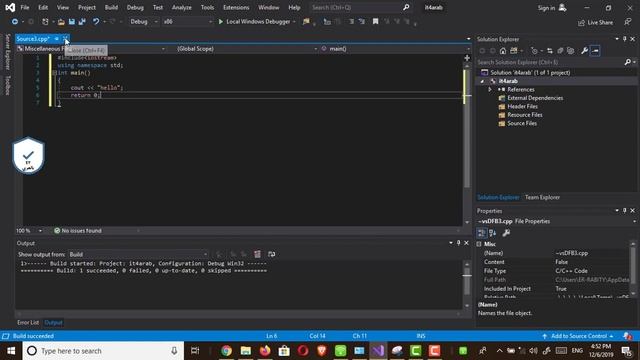Collapse the it4arab project node
This screenshot has width=640, height=360.
click(x=482, y=81)
